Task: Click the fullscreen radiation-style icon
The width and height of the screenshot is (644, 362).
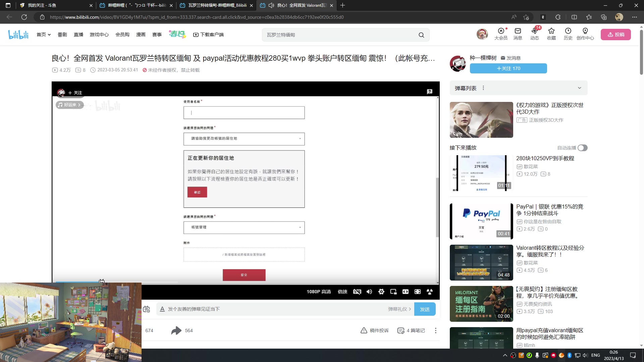Action: [x=430, y=292]
